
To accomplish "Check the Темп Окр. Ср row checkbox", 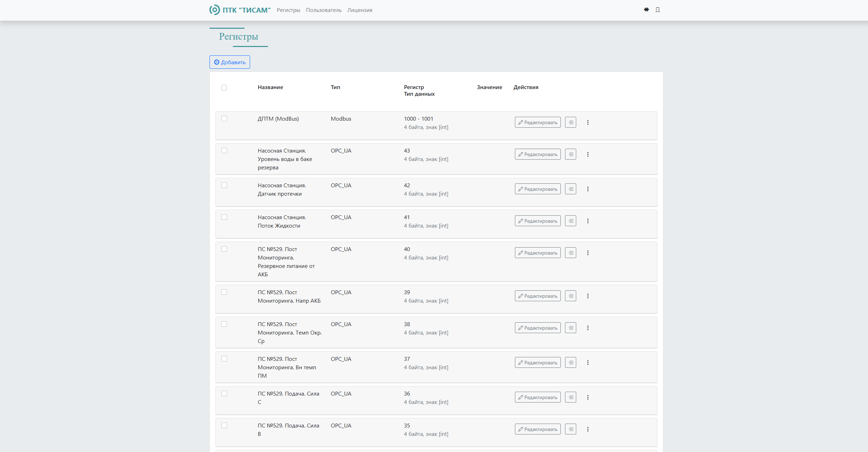I will 224,324.
